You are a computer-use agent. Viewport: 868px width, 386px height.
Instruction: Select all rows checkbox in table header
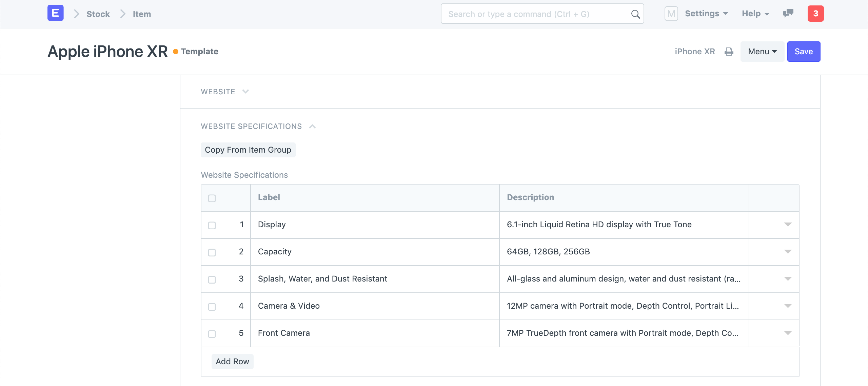[x=212, y=198]
